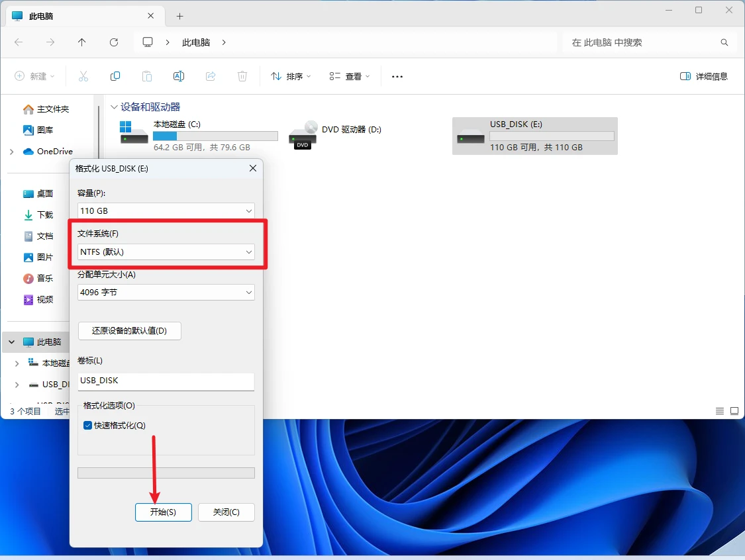Click the USB_DISK (E:) capacity bar
745x560 pixels.
[552, 136]
